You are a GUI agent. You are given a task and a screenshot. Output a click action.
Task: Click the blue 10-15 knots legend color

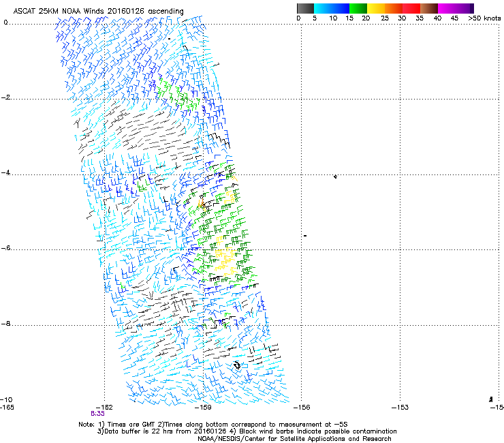(x=340, y=8)
